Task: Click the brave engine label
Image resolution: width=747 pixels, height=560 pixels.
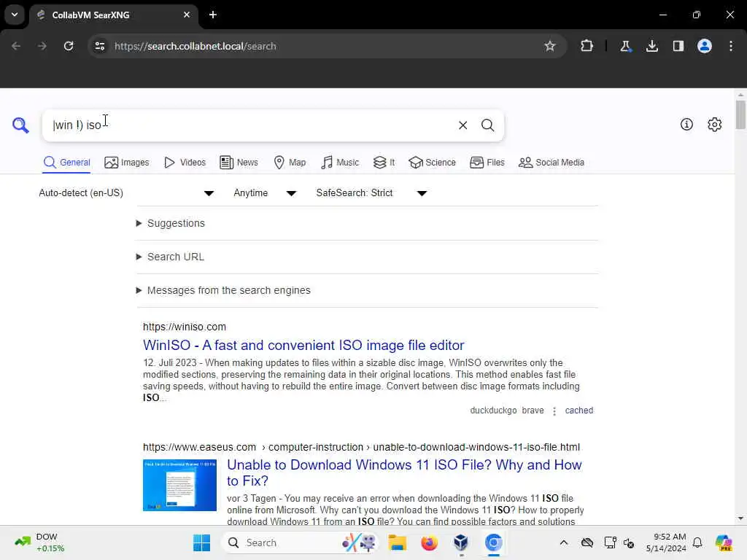Action: coord(533,411)
